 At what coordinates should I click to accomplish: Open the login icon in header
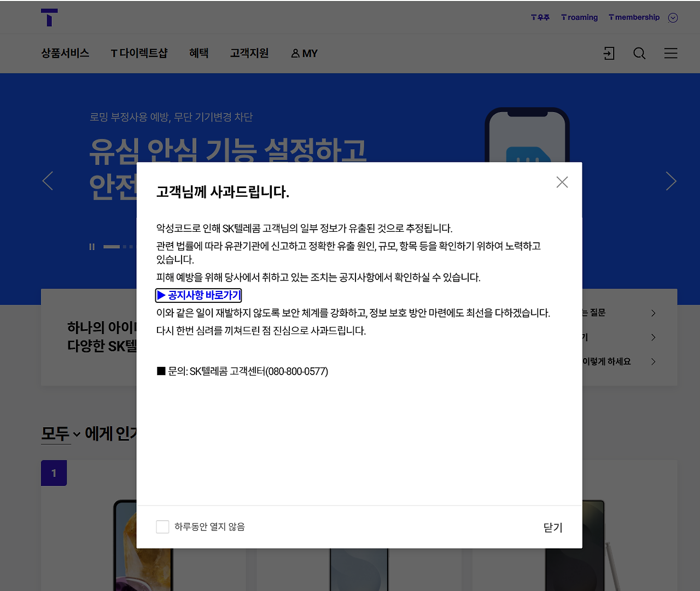[609, 53]
